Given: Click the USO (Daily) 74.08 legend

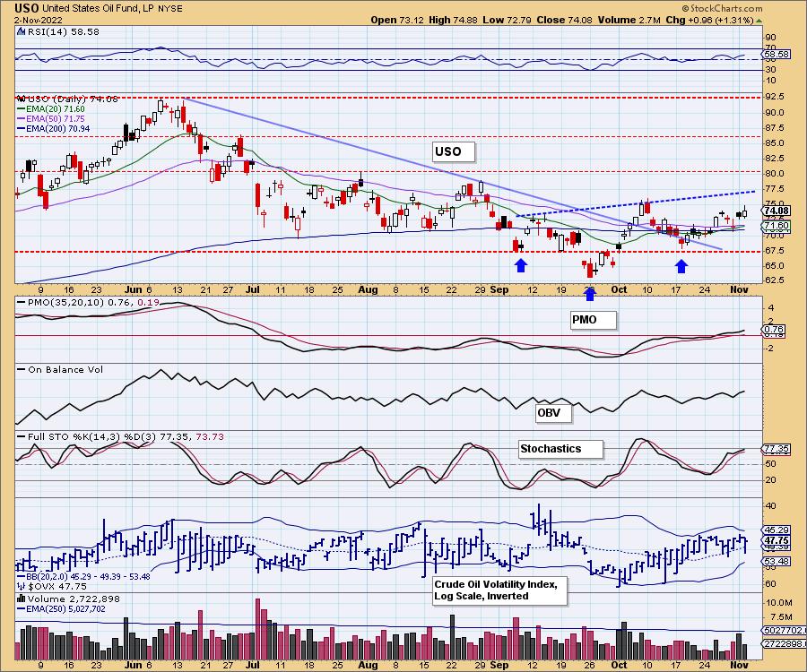Looking at the screenshot, I should click(72, 99).
